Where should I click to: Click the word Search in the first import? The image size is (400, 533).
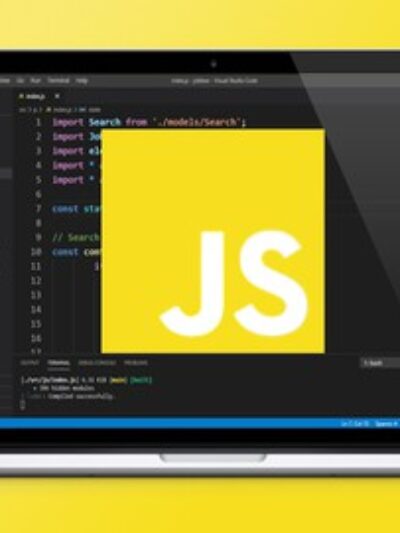point(105,122)
